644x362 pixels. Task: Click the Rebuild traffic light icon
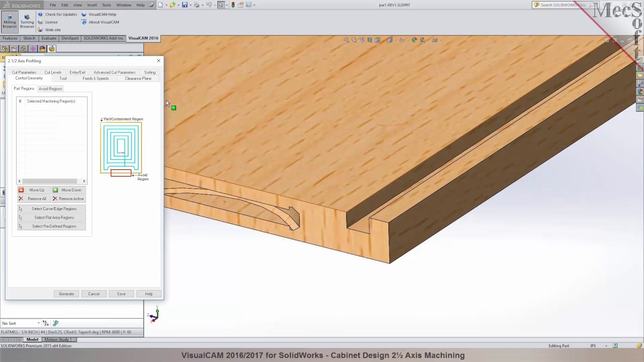pos(233,5)
